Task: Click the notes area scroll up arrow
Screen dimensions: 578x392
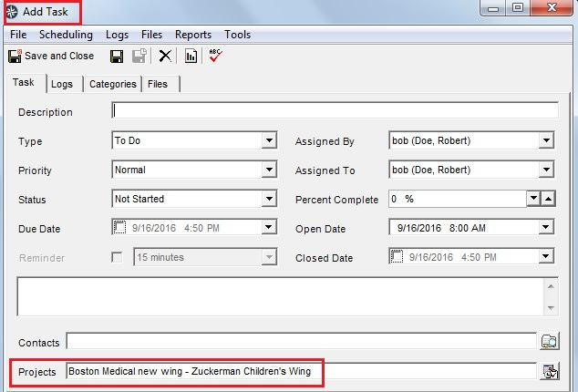Action: (x=551, y=286)
